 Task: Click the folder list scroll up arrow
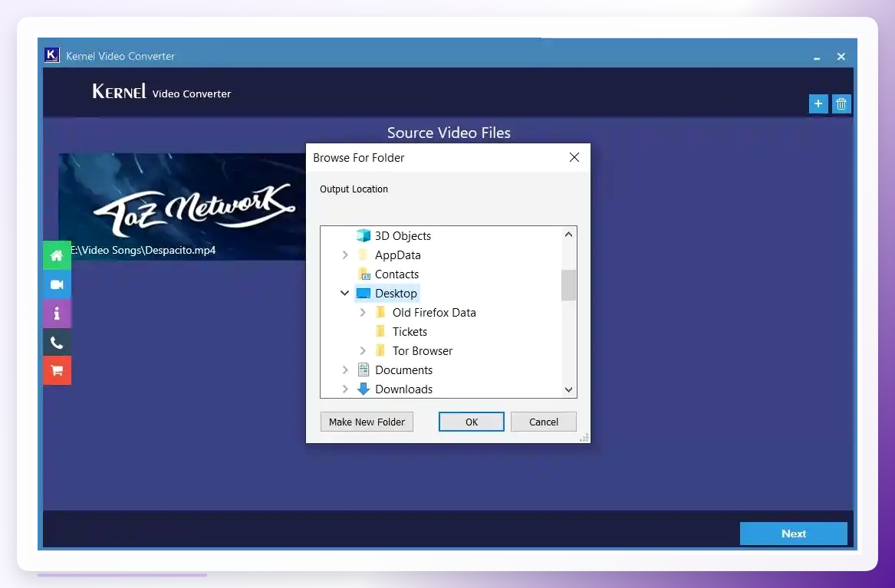pyautogui.click(x=568, y=235)
